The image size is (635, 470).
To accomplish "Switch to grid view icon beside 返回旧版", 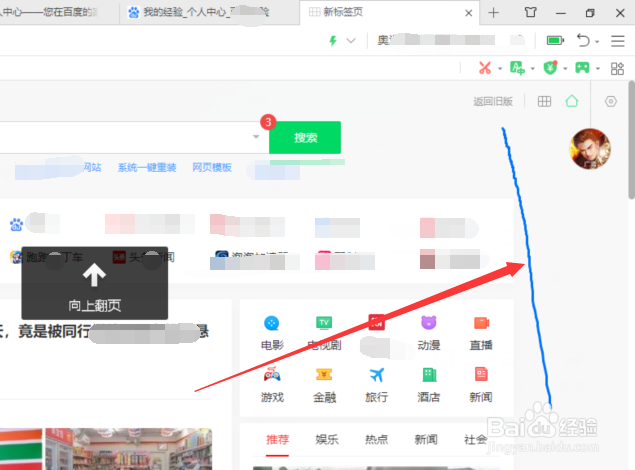I will tap(544, 101).
